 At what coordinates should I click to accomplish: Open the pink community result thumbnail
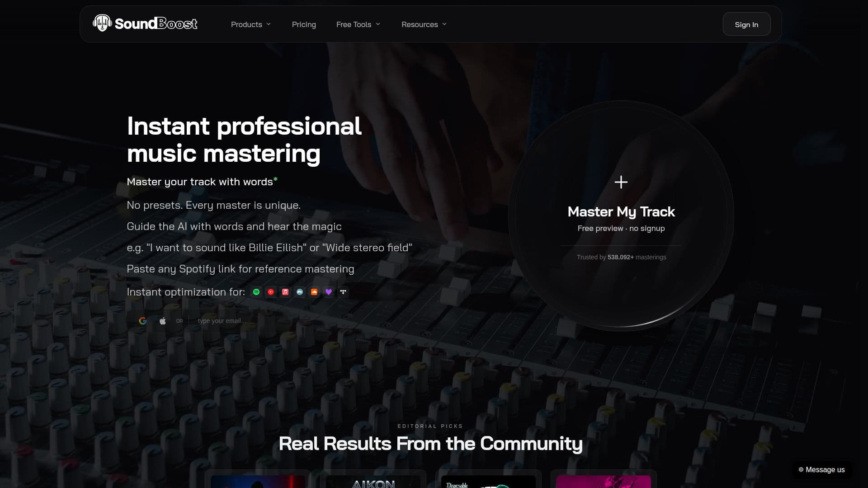tap(604, 481)
